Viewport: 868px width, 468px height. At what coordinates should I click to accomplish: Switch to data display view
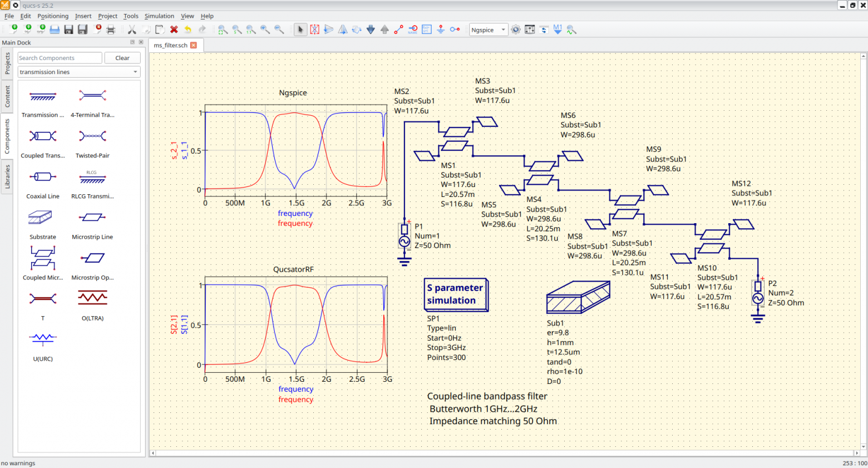click(544, 29)
